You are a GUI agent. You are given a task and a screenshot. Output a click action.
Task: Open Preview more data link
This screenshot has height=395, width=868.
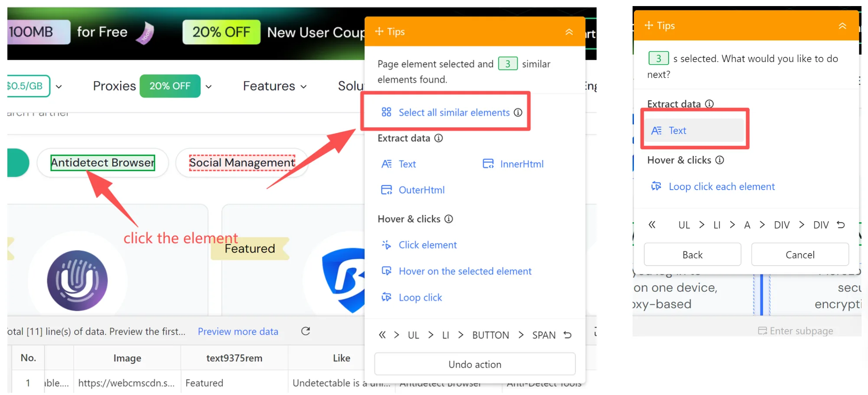tap(238, 331)
